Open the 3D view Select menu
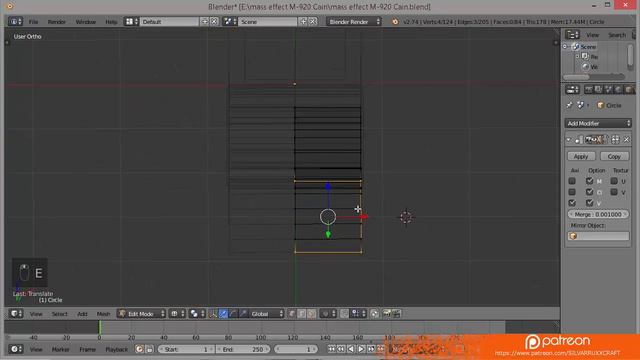The image size is (640, 360). (x=59, y=313)
